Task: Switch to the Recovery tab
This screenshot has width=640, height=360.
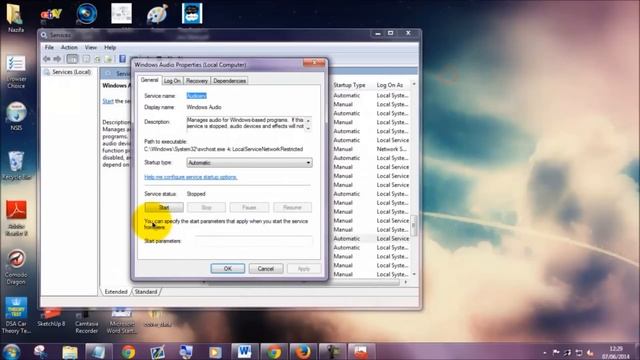Action: pyautogui.click(x=197, y=81)
